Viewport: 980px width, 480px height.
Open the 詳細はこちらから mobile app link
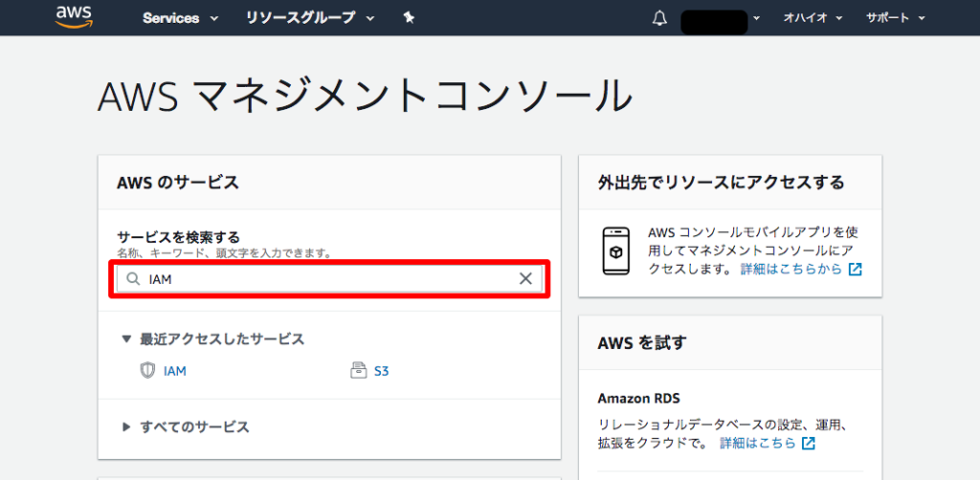pos(791,270)
